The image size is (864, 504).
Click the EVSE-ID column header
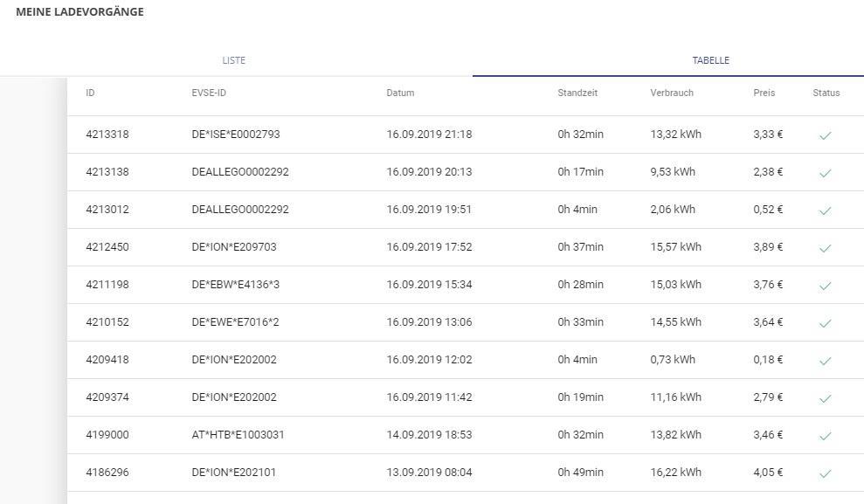pos(209,93)
